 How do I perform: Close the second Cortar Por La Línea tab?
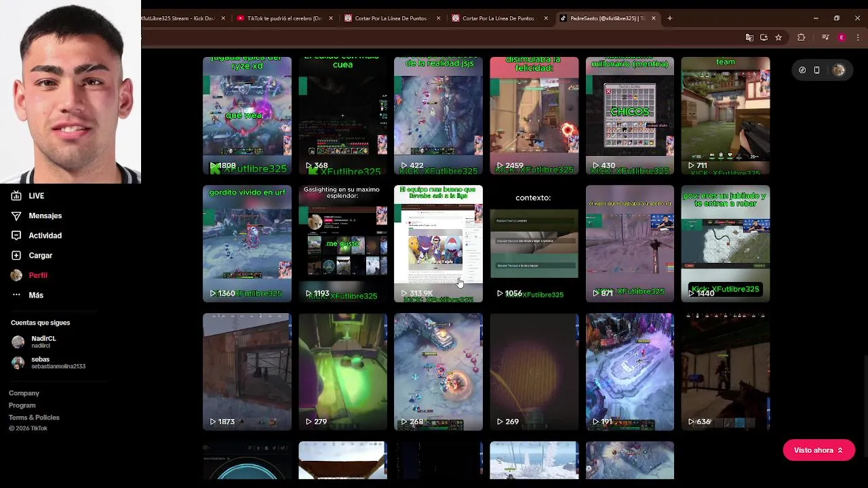(x=546, y=18)
